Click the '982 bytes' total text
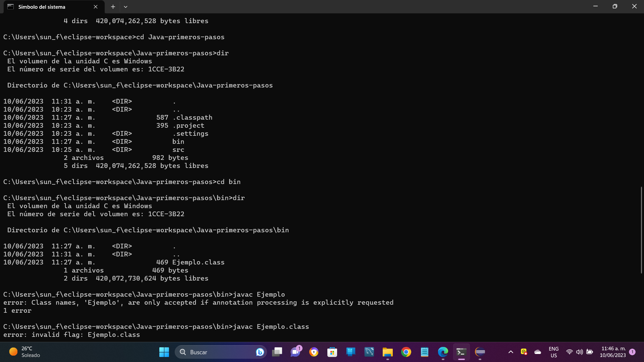The image size is (644, 362). pyautogui.click(x=170, y=158)
